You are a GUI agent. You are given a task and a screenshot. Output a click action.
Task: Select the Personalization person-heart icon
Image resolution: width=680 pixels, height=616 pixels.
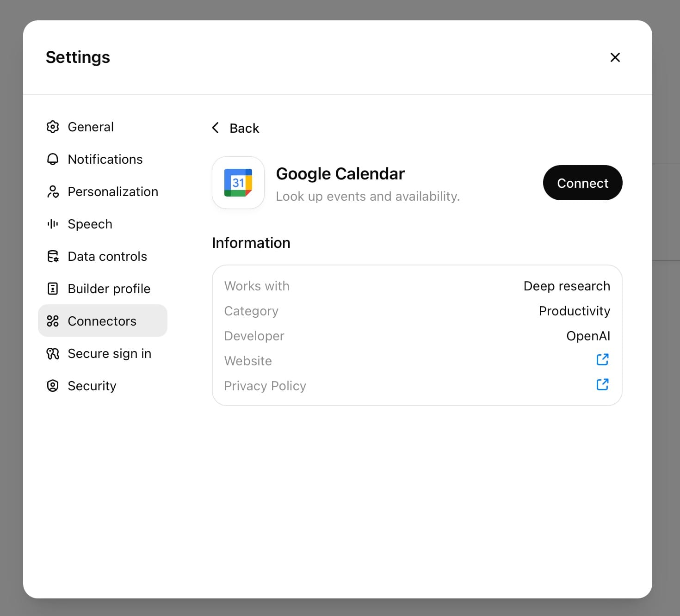(x=53, y=191)
